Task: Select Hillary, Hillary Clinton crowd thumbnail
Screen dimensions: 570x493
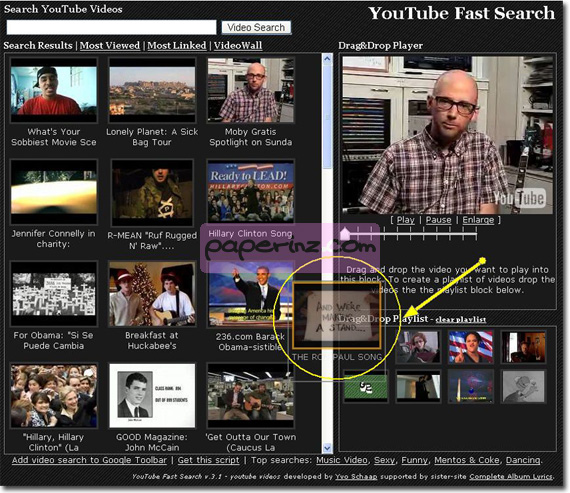Action: click(x=54, y=396)
